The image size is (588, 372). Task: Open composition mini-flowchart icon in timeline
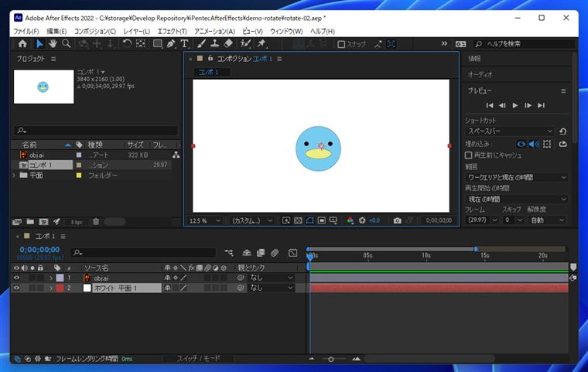[x=229, y=253]
